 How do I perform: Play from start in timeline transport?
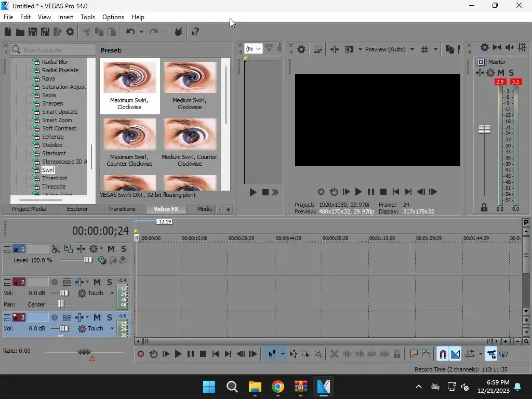point(166,354)
